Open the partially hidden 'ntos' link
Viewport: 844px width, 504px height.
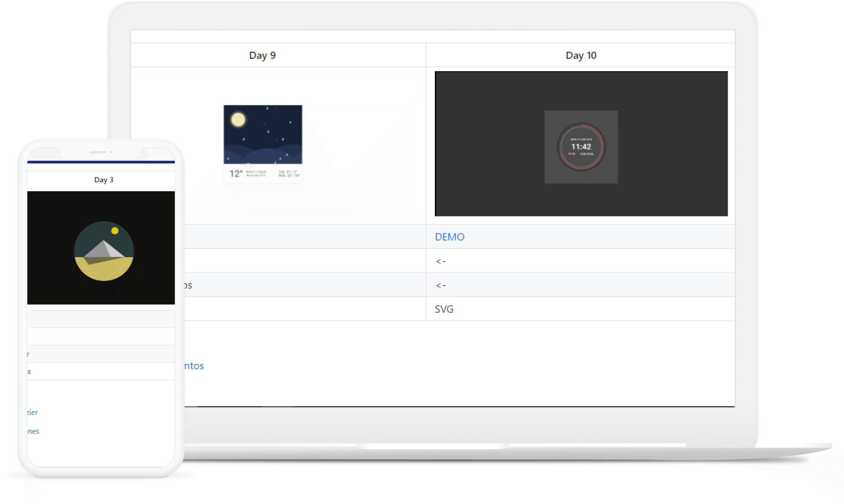(194, 366)
